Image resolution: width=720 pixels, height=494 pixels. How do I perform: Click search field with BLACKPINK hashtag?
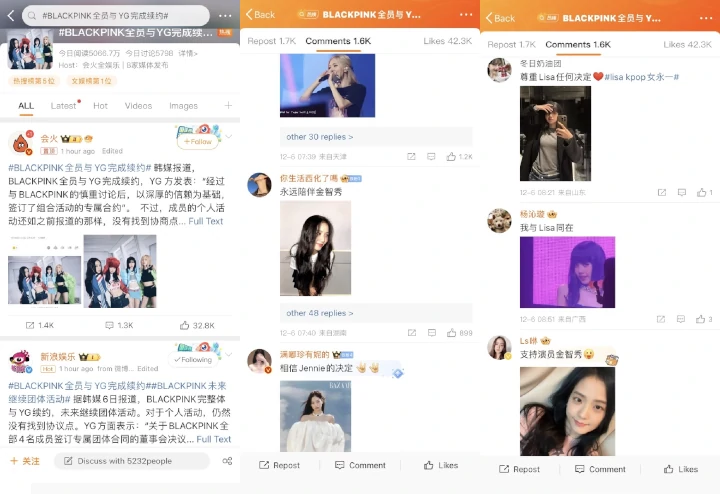pos(116,16)
